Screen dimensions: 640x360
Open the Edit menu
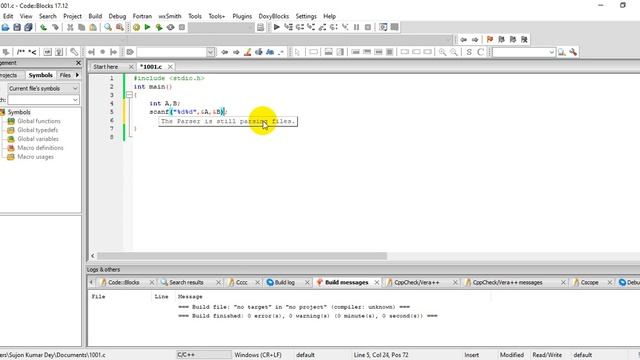pyautogui.click(x=8, y=16)
